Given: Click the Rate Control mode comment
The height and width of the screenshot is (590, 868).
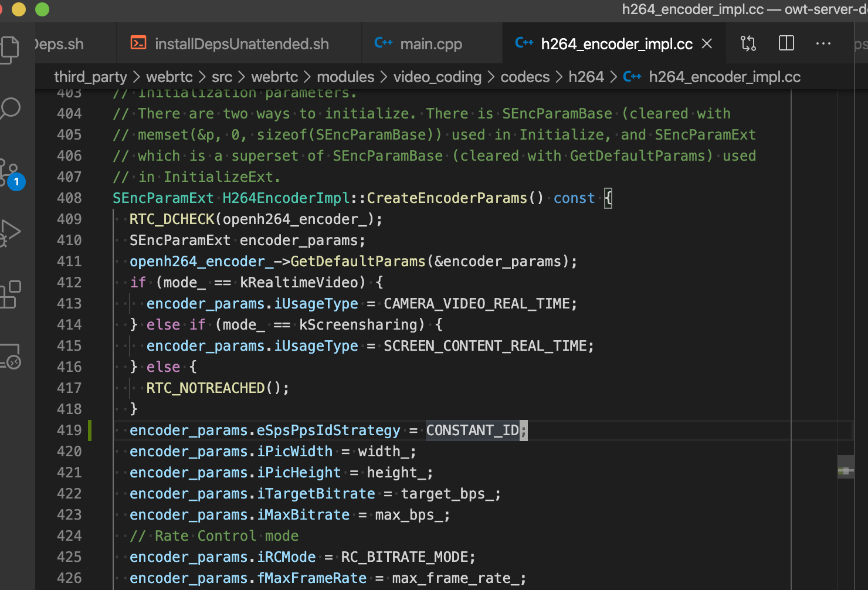Looking at the screenshot, I should [x=214, y=536].
